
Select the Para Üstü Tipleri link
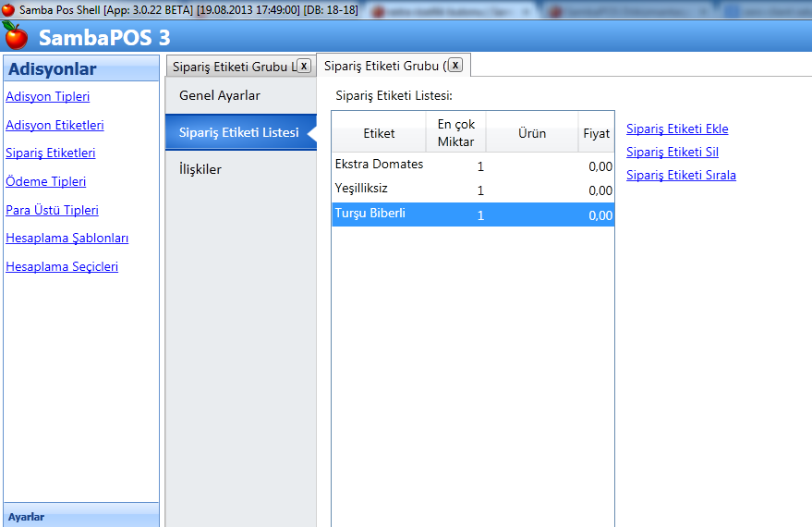pos(52,211)
